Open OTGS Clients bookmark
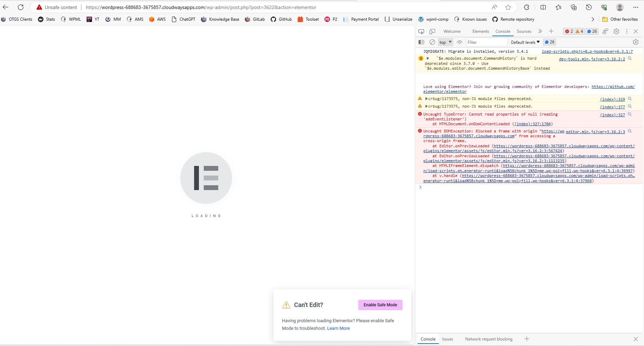The width and height of the screenshot is (644, 346). [17, 19]
